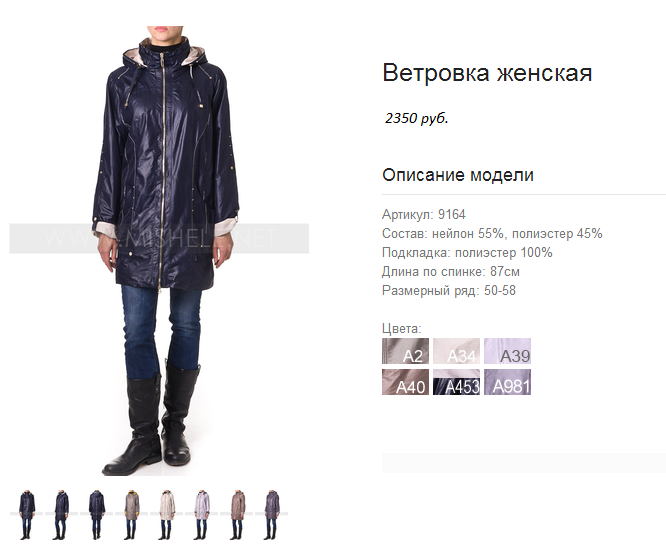Open the gray jacket with yellow hood thumbnail

coord(132,515)
